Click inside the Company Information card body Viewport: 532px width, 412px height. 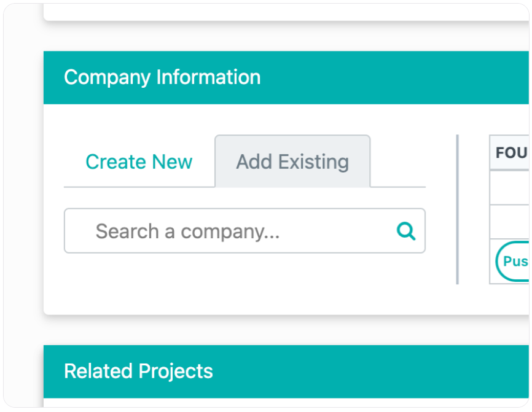click(246, 282)
